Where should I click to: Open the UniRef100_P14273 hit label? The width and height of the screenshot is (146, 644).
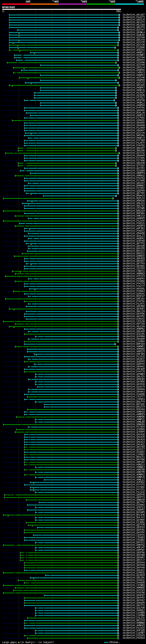point(133,17)
